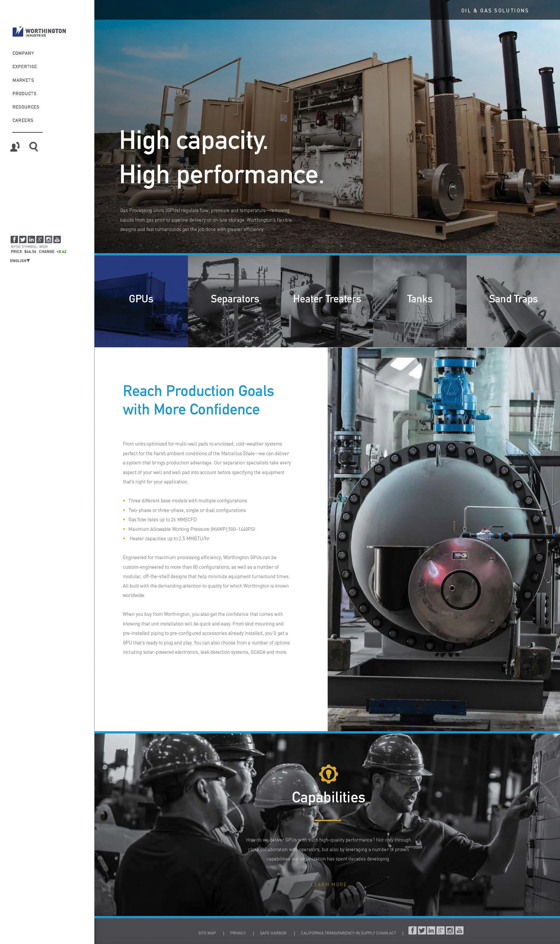Click the yellow gear lightbulb Capabilities icon
This screenshot has height=944, width=560.
[328, 774]
